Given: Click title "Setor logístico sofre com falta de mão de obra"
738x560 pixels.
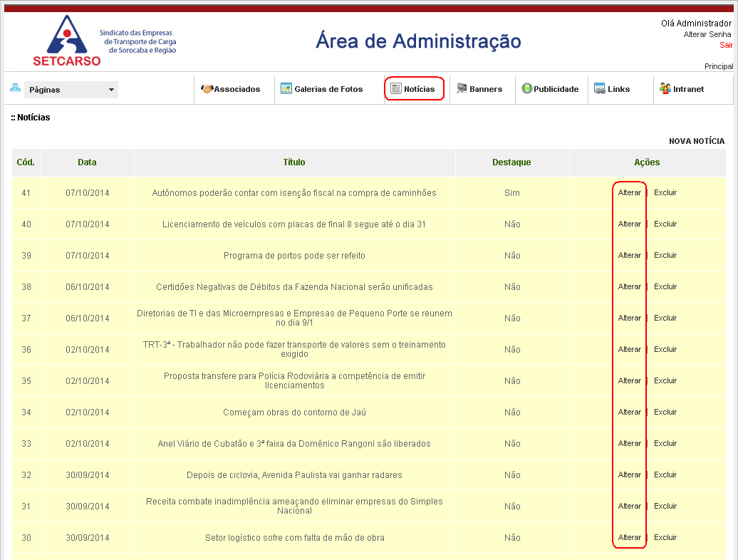Looking at the screenshot, I should 294,538.
